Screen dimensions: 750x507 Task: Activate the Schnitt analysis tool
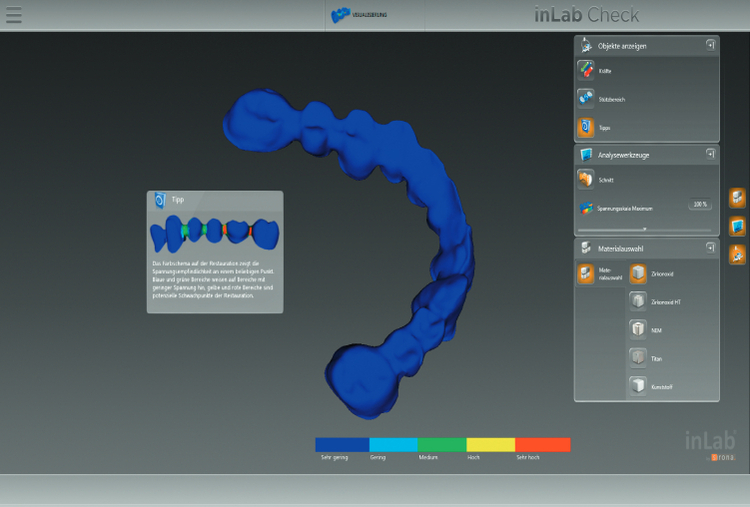click(586, 179)
